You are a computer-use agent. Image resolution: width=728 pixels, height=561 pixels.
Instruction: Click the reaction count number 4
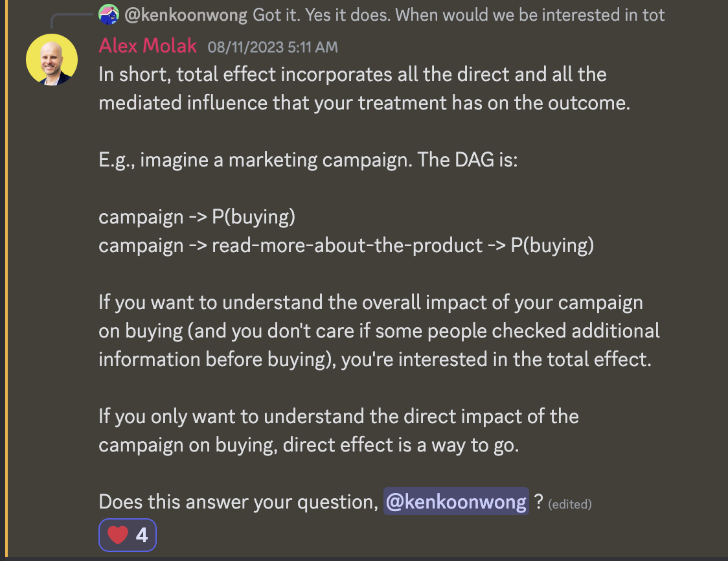142,536
